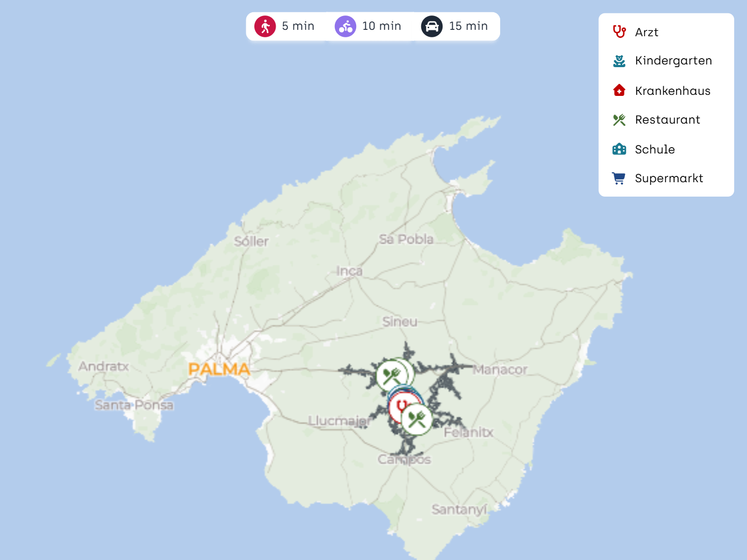Click the Sóller town label
This screenshot has height=560, width=747.
[251, 241]
